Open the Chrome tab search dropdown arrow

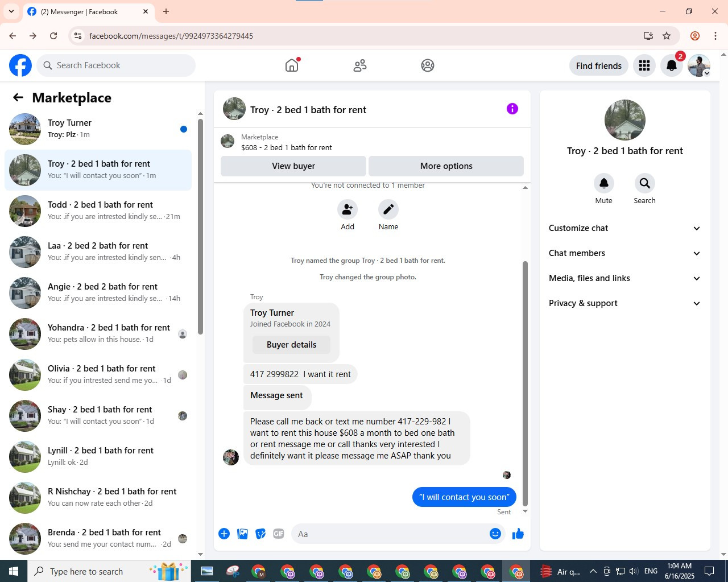click(x=11, y=11)
